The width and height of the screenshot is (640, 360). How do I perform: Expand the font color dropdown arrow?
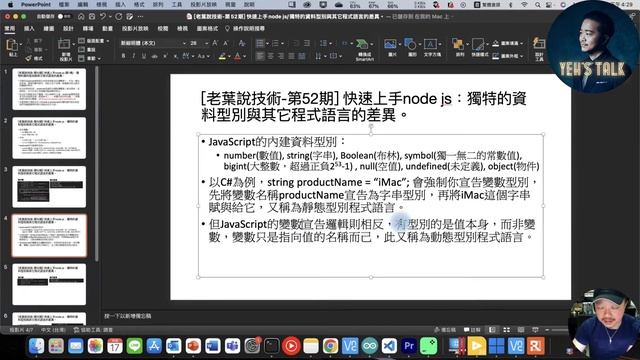(244, 56)
